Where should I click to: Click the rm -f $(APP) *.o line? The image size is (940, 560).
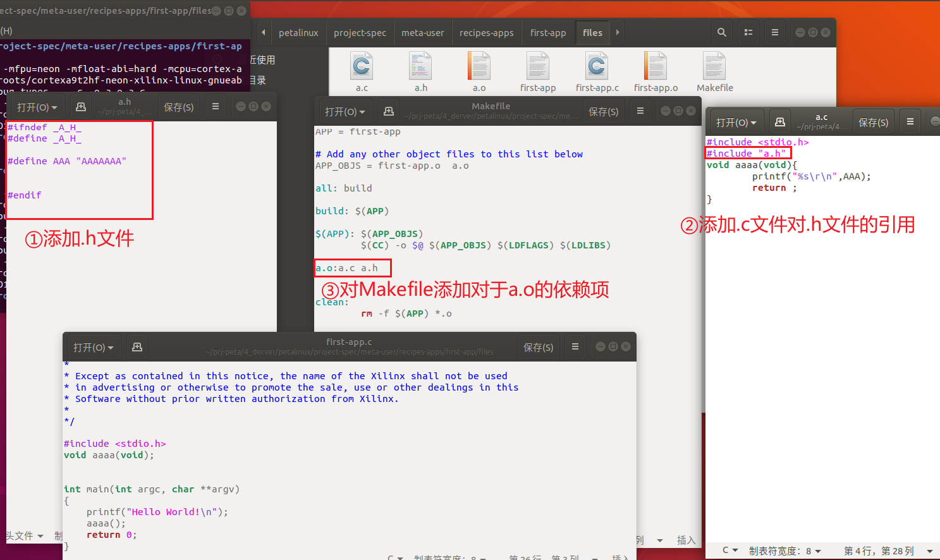coord(406,313)
